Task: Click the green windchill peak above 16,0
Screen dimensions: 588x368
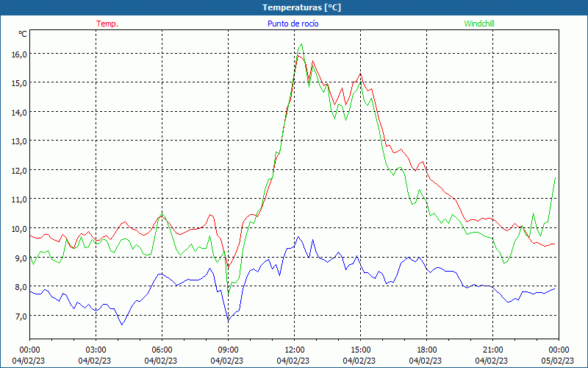Action: (301, 44)
